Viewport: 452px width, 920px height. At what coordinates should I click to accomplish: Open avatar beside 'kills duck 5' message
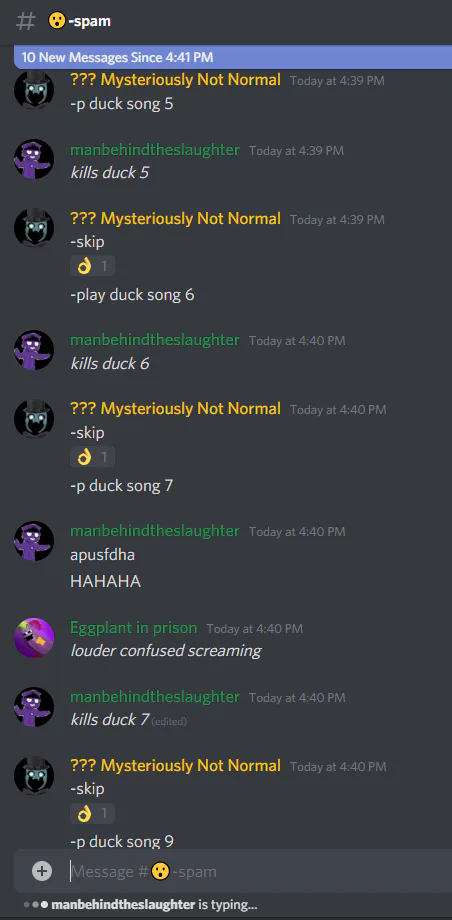(34, 159)
